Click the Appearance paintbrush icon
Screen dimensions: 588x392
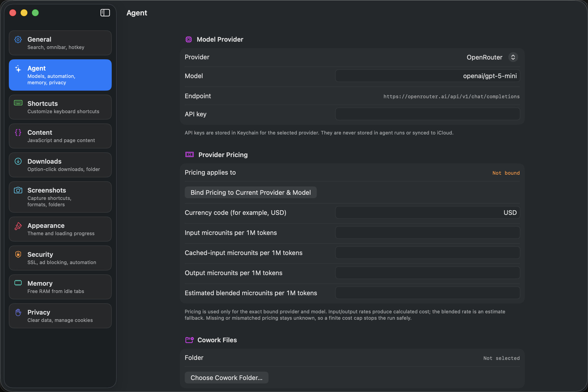[18, 226]
